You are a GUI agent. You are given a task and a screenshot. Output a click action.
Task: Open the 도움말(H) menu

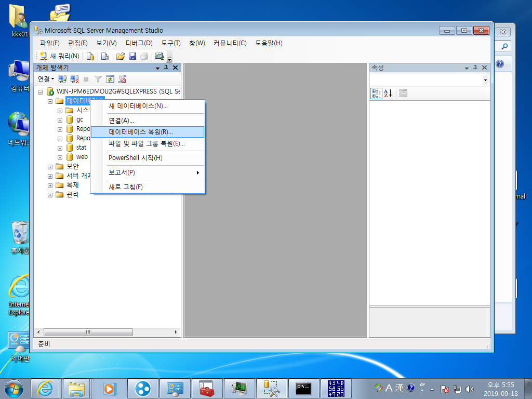coord(269,43)
